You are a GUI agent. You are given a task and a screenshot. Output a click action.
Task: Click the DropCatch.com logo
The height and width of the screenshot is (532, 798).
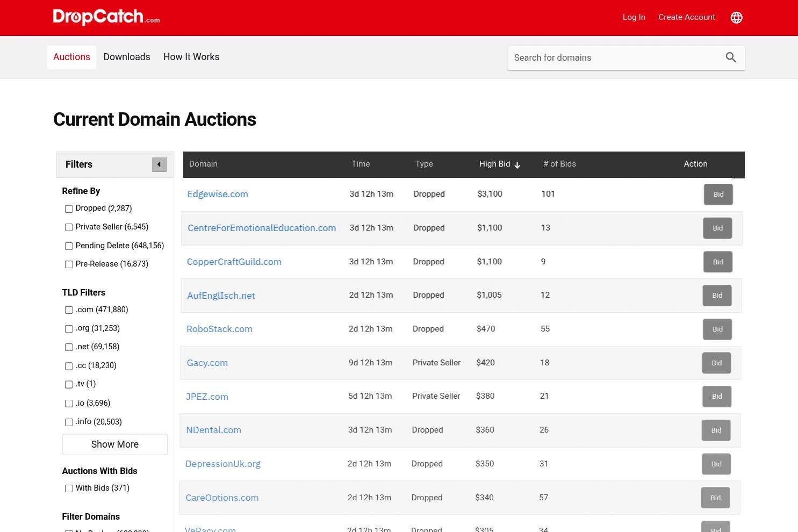106,17
